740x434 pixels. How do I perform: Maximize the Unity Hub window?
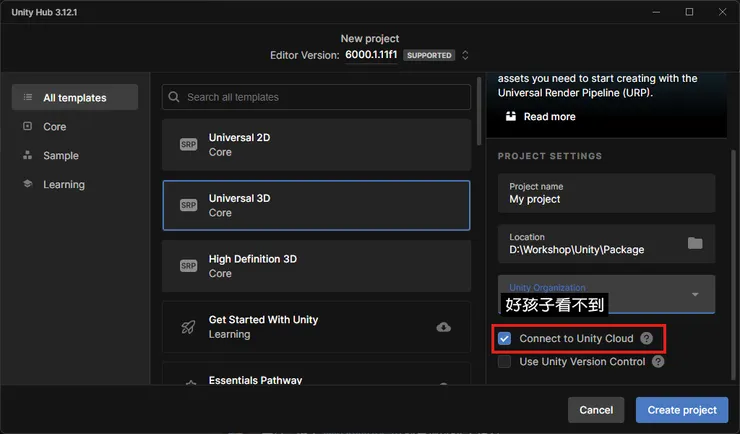click(x=689, y=12)
